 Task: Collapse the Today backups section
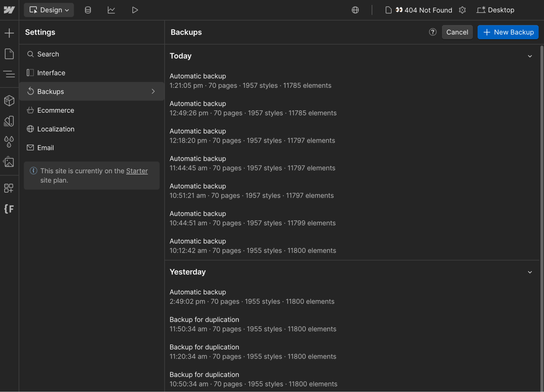530,56
